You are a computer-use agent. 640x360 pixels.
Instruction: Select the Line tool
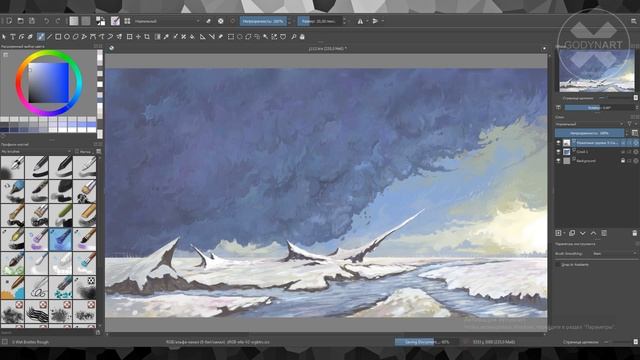click(x=49, y=37)
